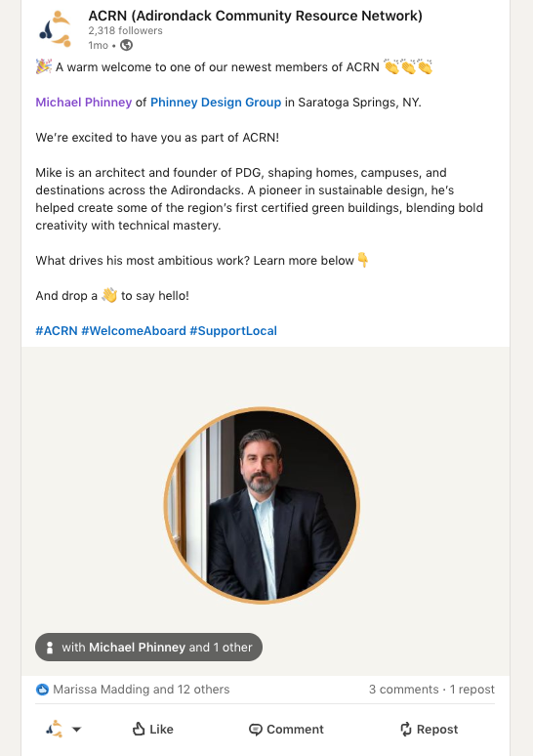Open the #ACRN hashtag
The width and height of the screenshot is (533, 756).
tap(57, 331)
